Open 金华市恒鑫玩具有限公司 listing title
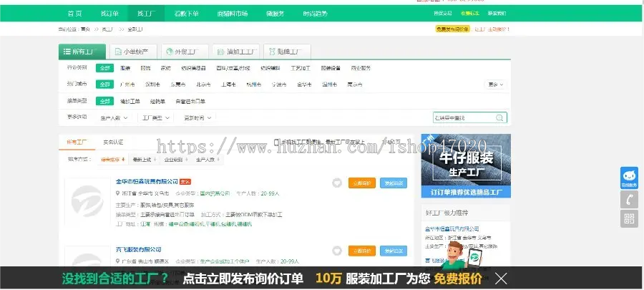Screen dimensions: 644x290 click(x=147, y=182)
